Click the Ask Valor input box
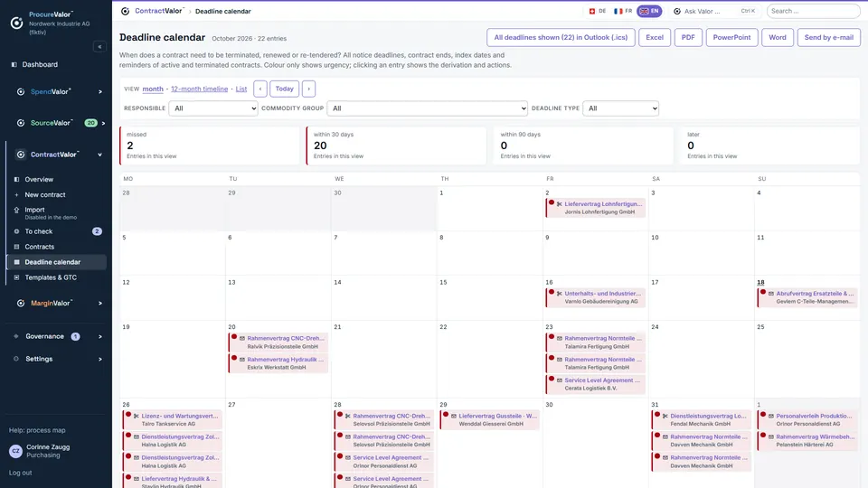Viewport: 868px width, 488px height. click(714, 11)
